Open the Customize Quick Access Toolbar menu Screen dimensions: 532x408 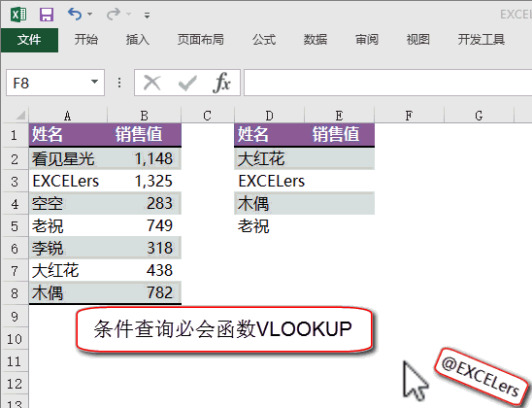[147, 16]
